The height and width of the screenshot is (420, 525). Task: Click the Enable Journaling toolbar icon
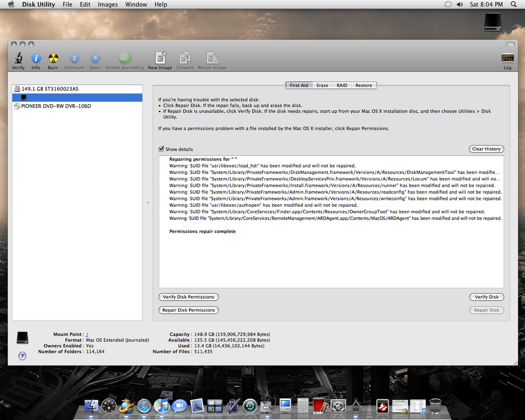[x=125, y=58]
